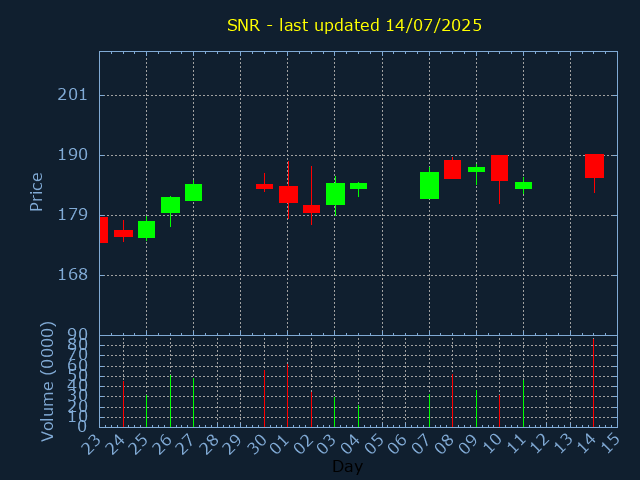Viewport: 640px width, 480px height.
Task: Click the 90 volume tick label
Action: 78,336
